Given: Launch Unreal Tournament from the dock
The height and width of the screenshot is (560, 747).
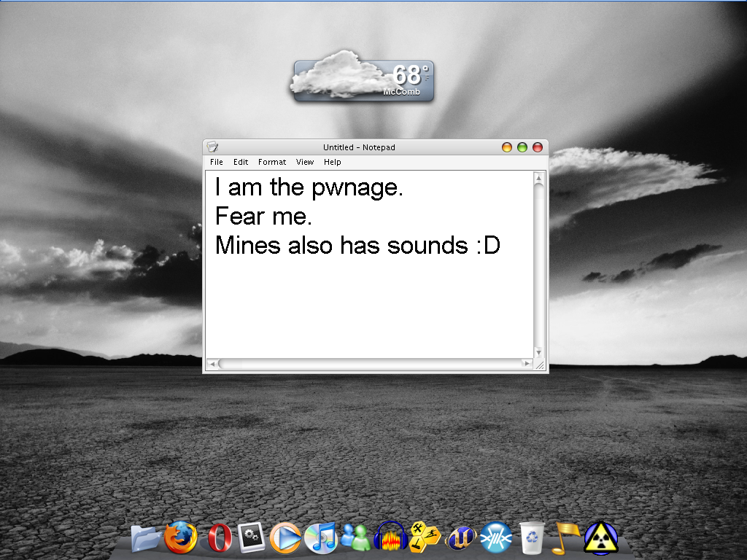Looking at the screenshot, I should point(461,539).
